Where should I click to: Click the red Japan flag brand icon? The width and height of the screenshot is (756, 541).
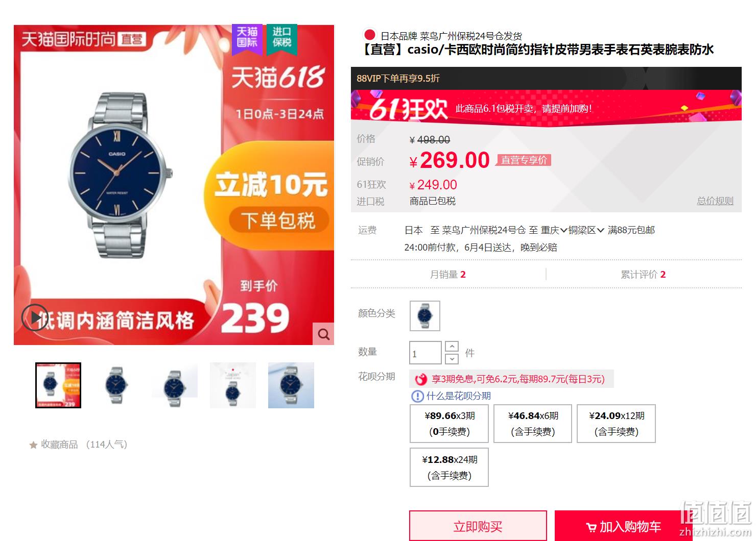(x=369, y=35)
